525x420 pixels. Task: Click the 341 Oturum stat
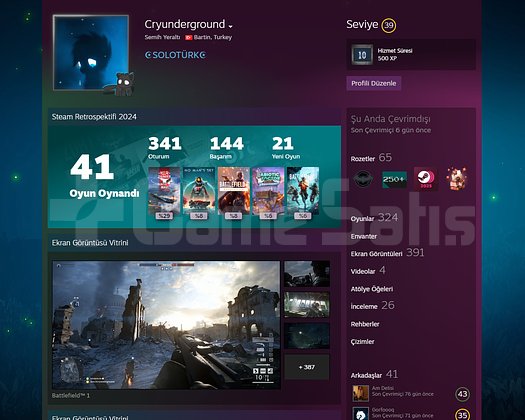(165, 147)
